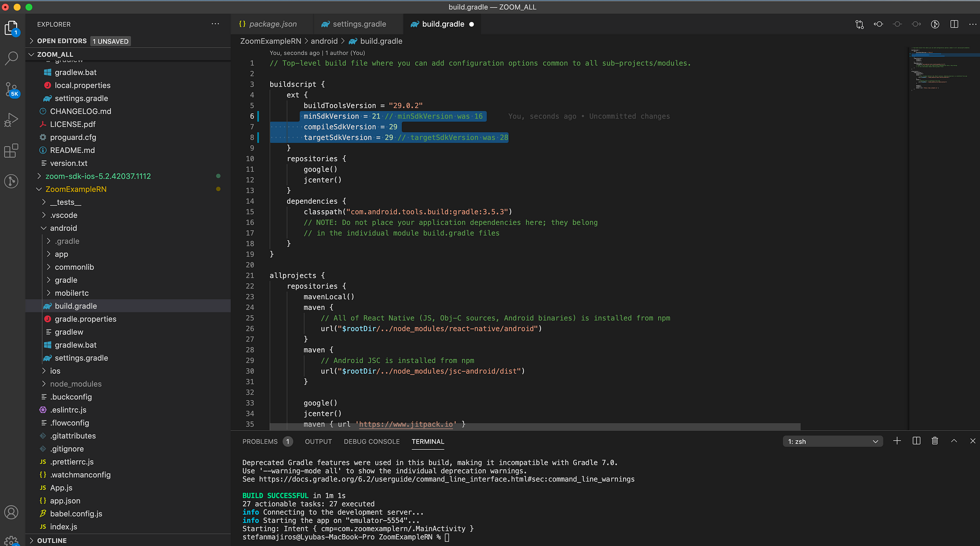Expand the node_modules directory
This screenshot has width=980, height=546.
pos(76,383)
